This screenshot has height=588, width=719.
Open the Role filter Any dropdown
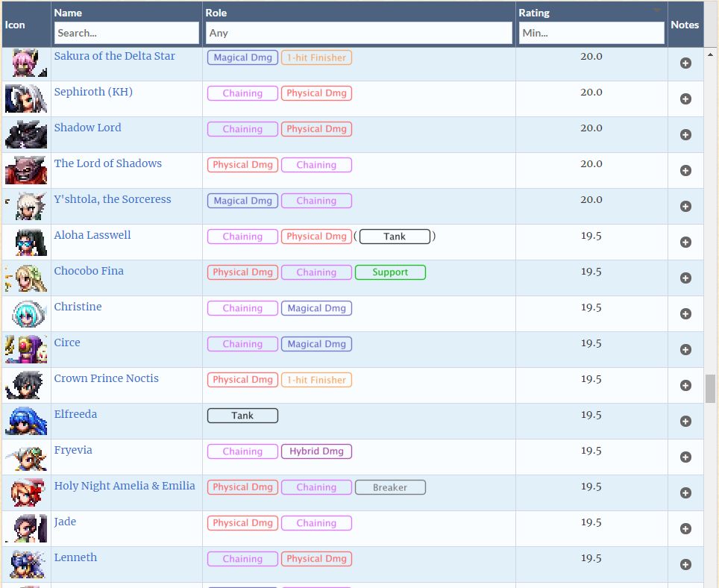[359, 33]
